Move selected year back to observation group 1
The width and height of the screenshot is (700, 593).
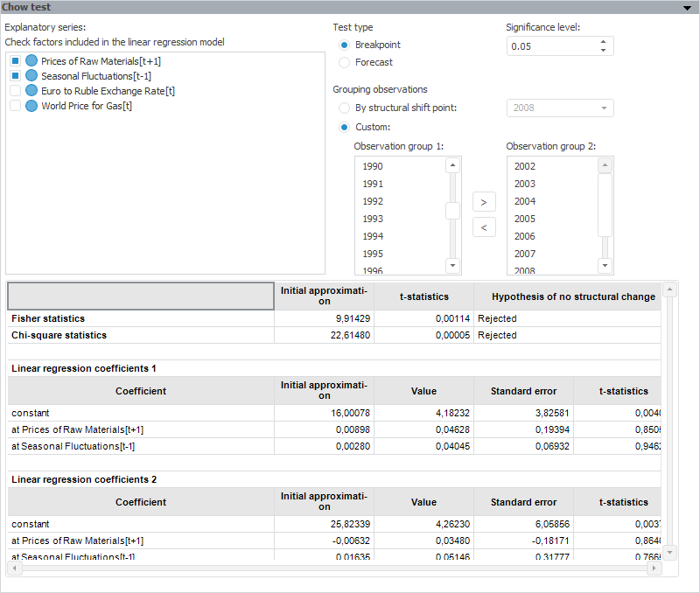[483, 227]
